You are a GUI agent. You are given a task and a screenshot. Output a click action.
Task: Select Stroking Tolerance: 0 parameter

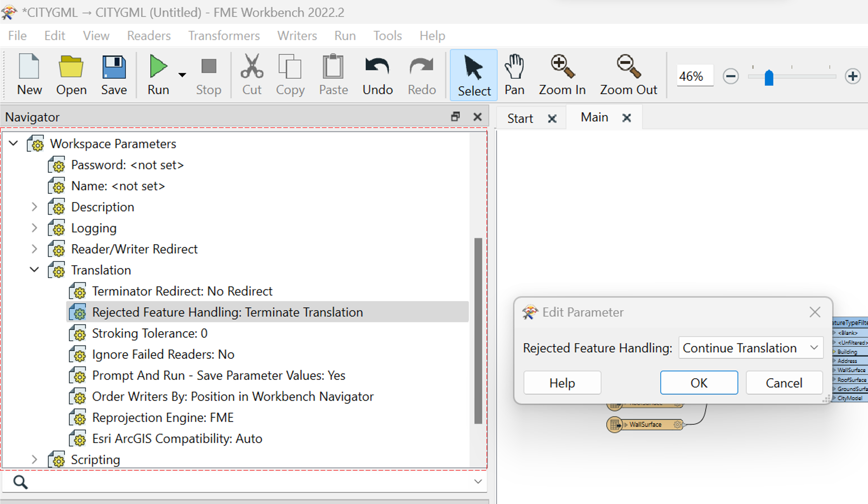pos(150,333)
